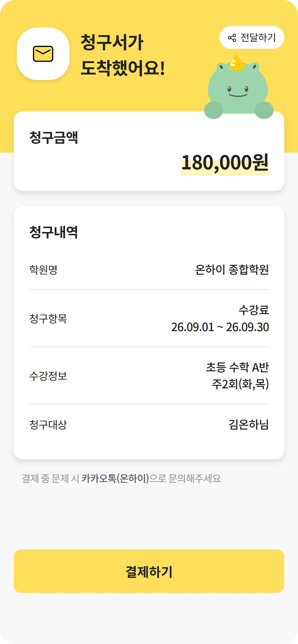Tap the envelope mail icon
The height and width of the screenshot is (644, 298).
[x=43, y=54]
